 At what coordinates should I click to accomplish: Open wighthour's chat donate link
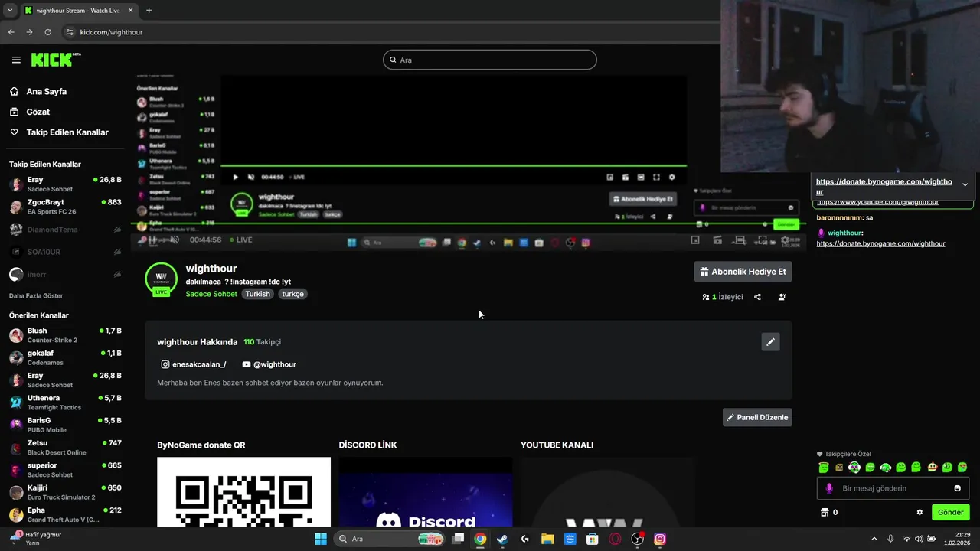tap(880, 243)
